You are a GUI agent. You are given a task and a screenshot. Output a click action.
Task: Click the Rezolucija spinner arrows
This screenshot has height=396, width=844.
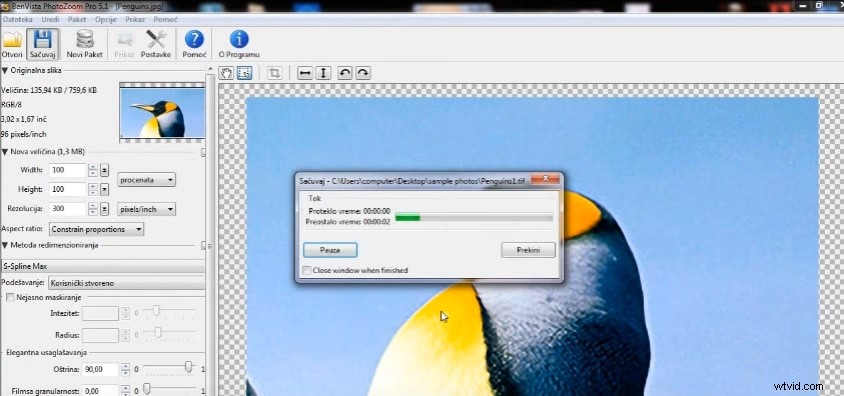pos(93,209)
